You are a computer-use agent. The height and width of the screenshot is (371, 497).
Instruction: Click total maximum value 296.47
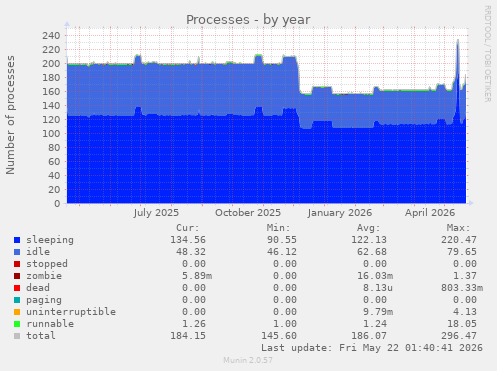point(459,336)
